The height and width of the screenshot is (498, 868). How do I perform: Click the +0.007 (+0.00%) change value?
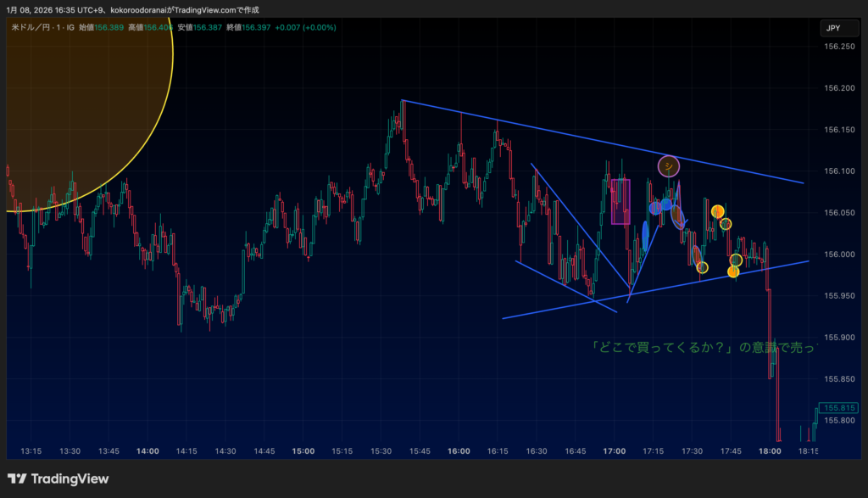coord(306,28)
